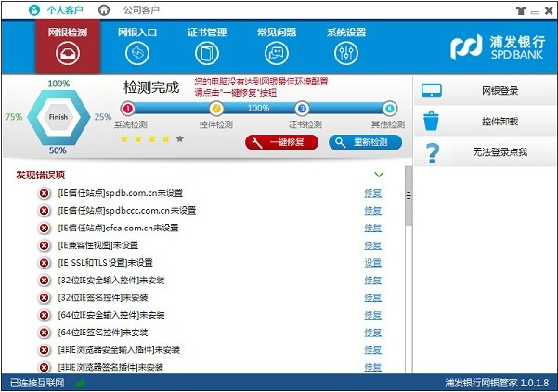Click the red 一键修复 button
This screenshot has width=558, height=392.
click(281, 142)
